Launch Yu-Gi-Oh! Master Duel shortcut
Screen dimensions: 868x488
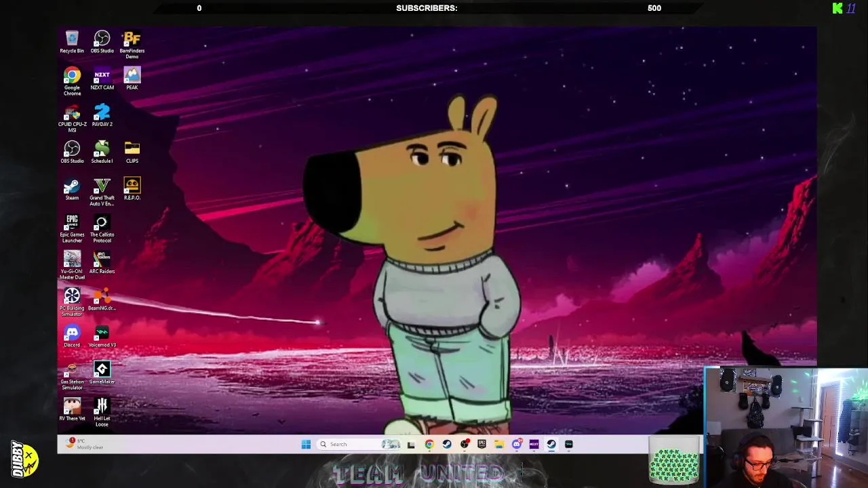point(72,265)
